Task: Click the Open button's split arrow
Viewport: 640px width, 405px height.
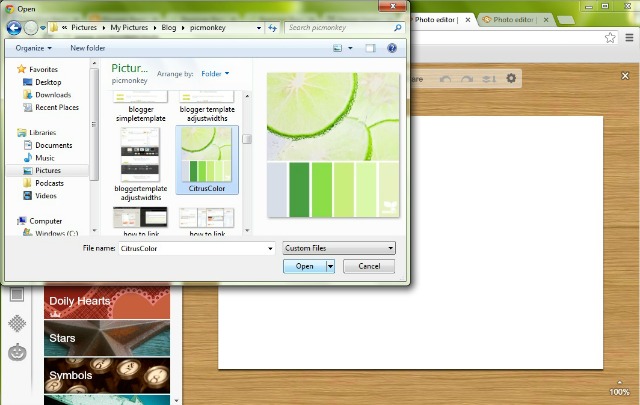Action: tap(331, 266)
